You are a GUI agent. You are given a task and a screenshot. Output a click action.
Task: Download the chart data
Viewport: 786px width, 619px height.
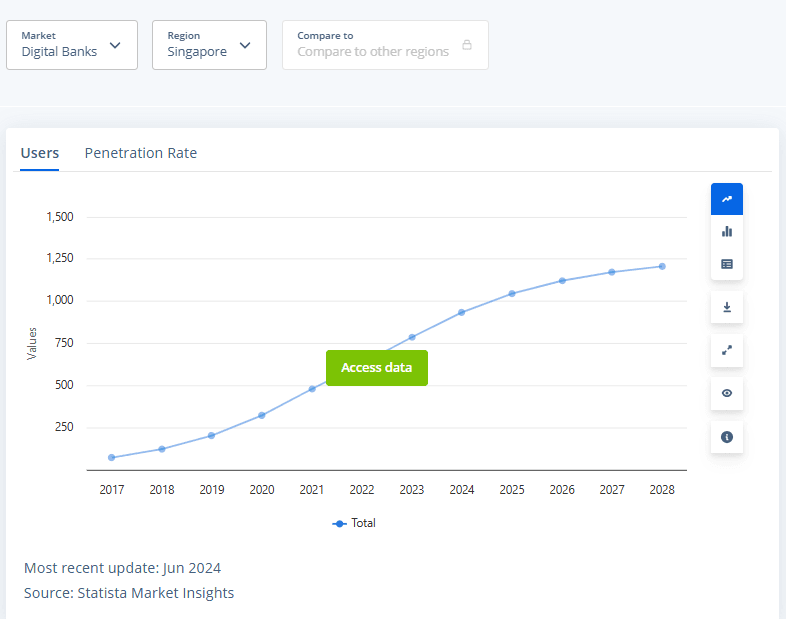[x=726, y=307]
